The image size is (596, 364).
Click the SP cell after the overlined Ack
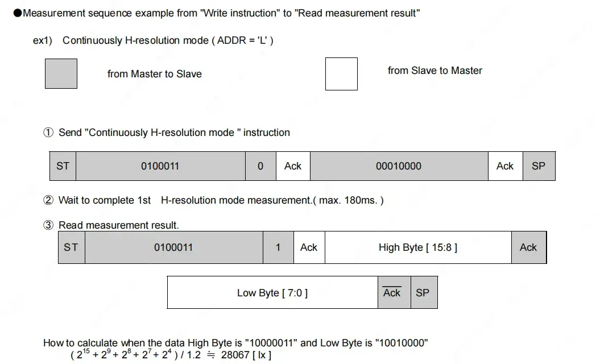tap(423, 293)
